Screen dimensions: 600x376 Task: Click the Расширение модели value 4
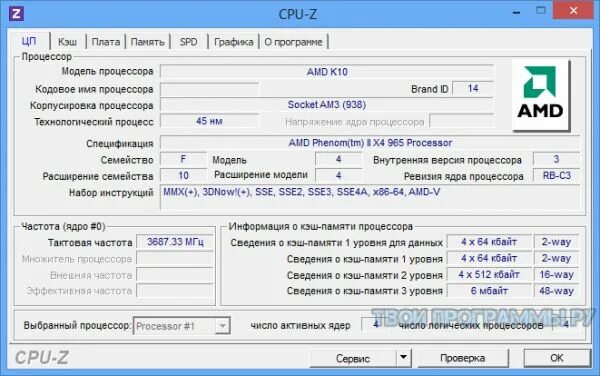coord(338,176)
